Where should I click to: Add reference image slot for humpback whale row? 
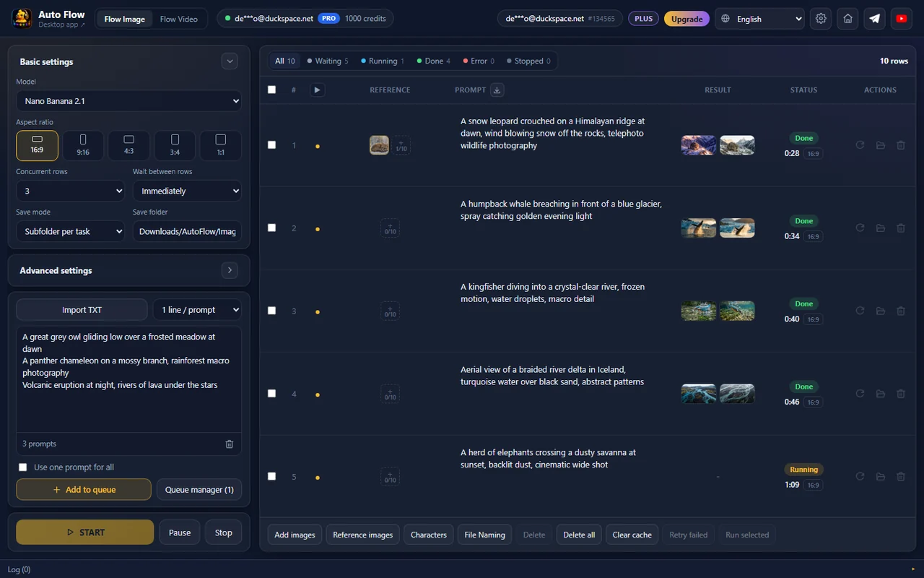(x=390, y=228)
